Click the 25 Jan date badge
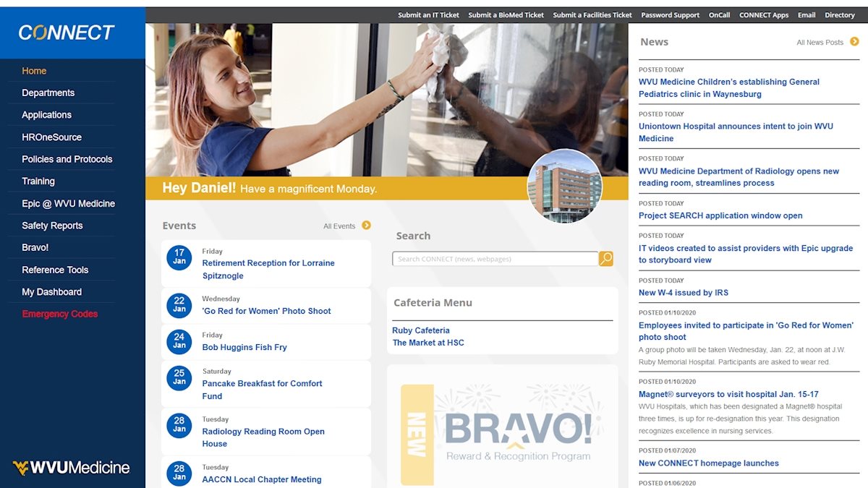This screenshot has width=868, height=488. click(x=179, y=377)
